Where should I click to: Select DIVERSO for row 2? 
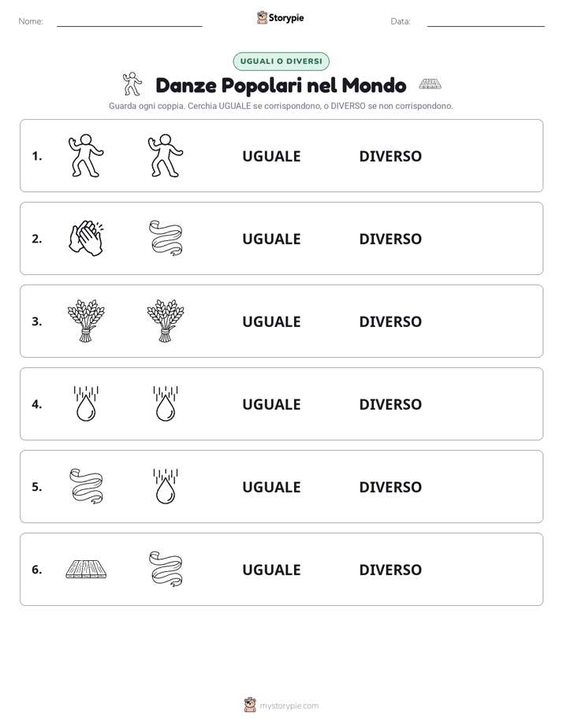[x=390, y=239]
